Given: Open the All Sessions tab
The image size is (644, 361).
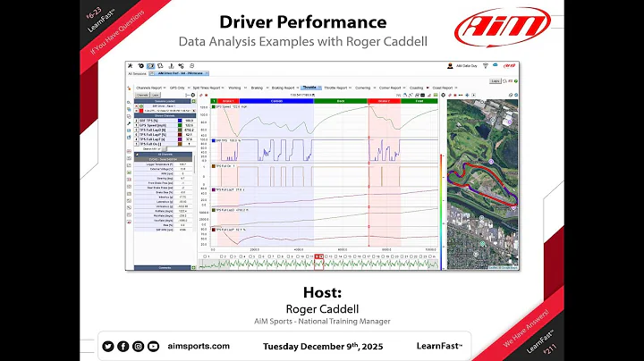Looking at the screenshot, I should tap(137, 74).
